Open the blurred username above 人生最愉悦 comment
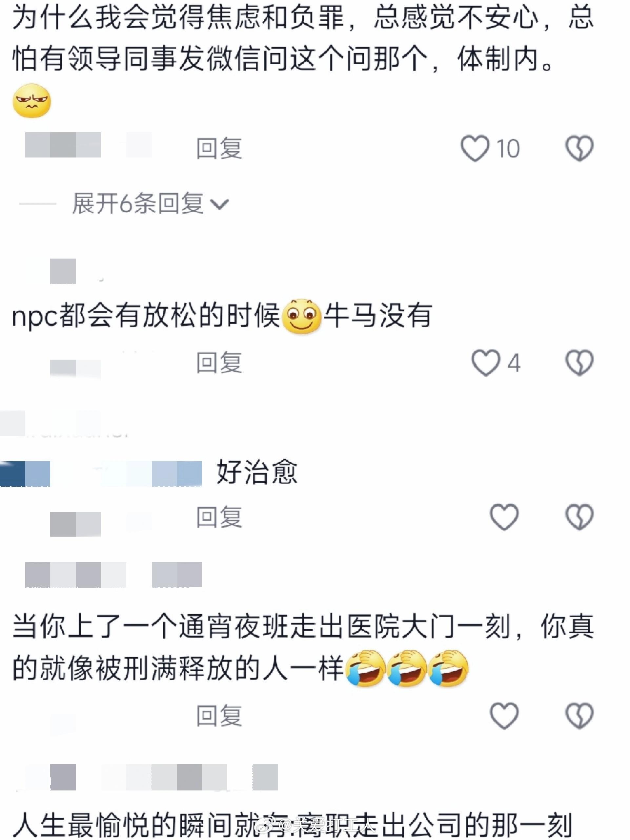630x840 pixels. pos(152,777)
